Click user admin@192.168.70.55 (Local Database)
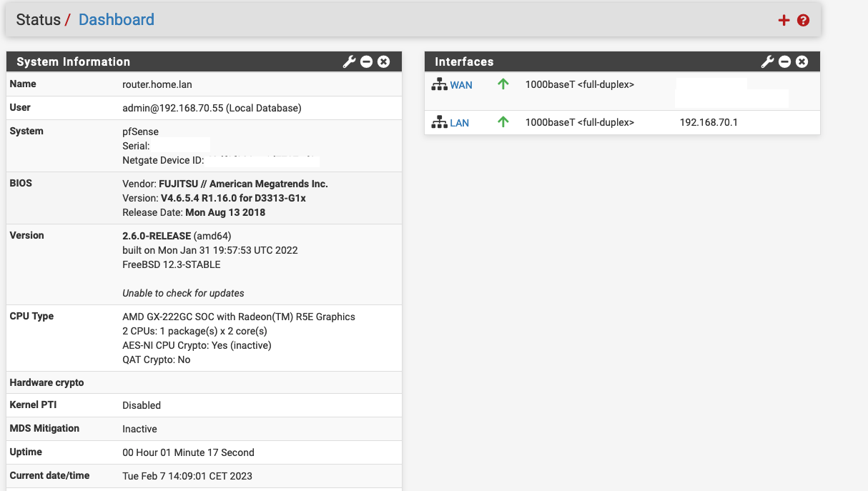This screenshot has height=491, width=868. (212, 108)
